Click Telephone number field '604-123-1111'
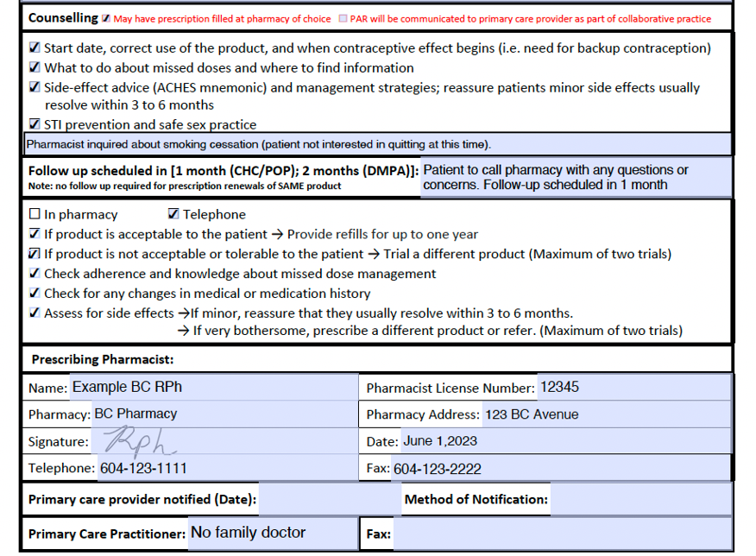Viewport: 756px width, 556px height. (x=228, y=468)
